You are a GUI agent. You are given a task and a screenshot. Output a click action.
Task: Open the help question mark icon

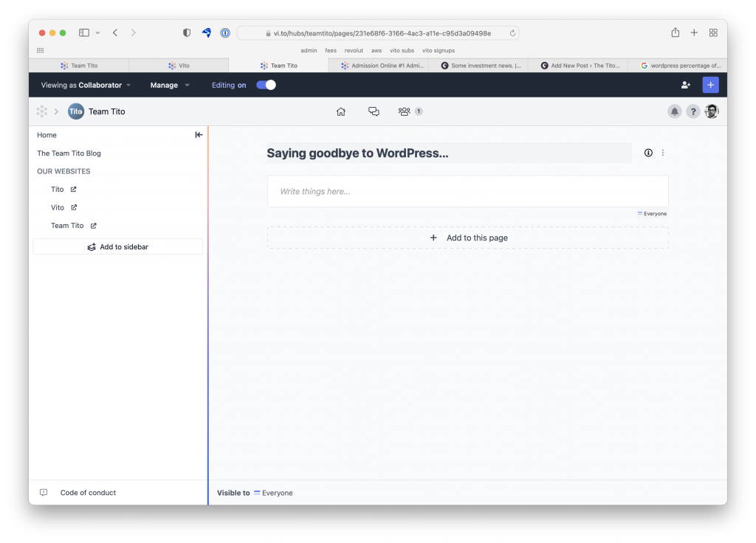click(x=693, y=112)
